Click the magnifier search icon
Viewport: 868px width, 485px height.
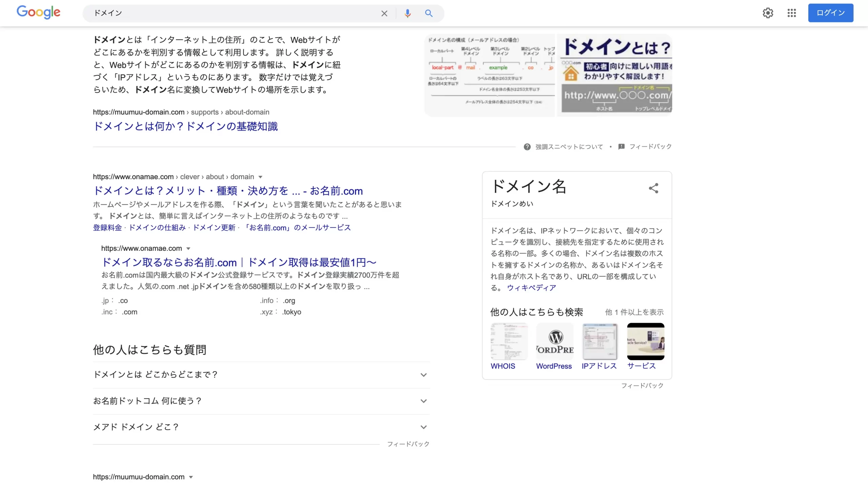point(429,13)
